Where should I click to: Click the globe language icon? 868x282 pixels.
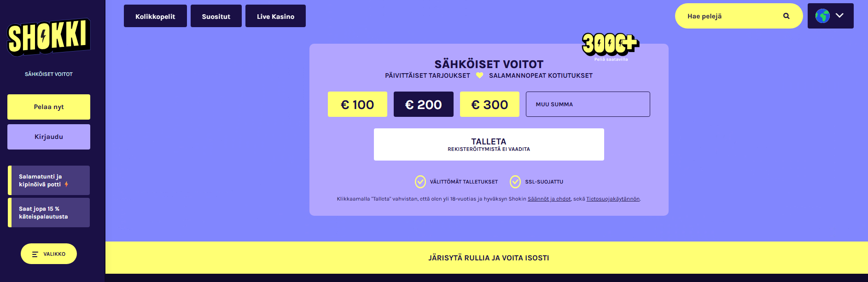[x=822, y=15]
